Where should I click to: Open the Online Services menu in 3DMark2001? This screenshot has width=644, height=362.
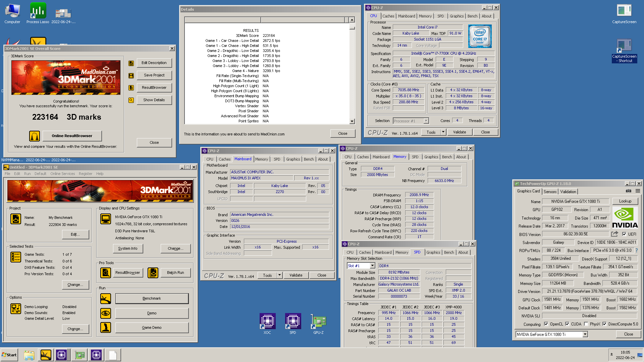tap(63, 174)
